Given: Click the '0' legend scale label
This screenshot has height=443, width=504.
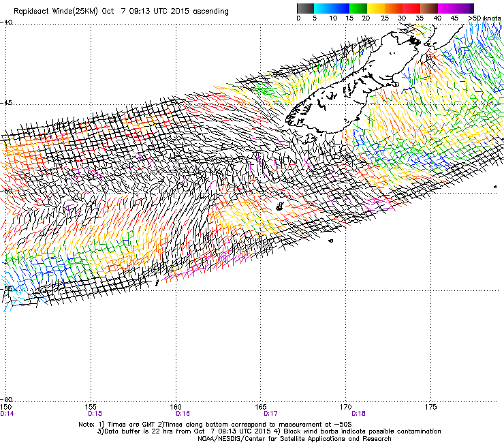Looking at the screenshot, I should click(x=298, y=18).
